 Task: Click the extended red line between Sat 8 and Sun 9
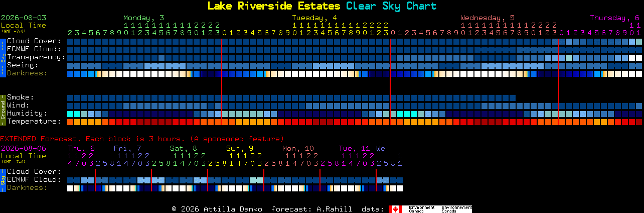[x=208, y=180]
